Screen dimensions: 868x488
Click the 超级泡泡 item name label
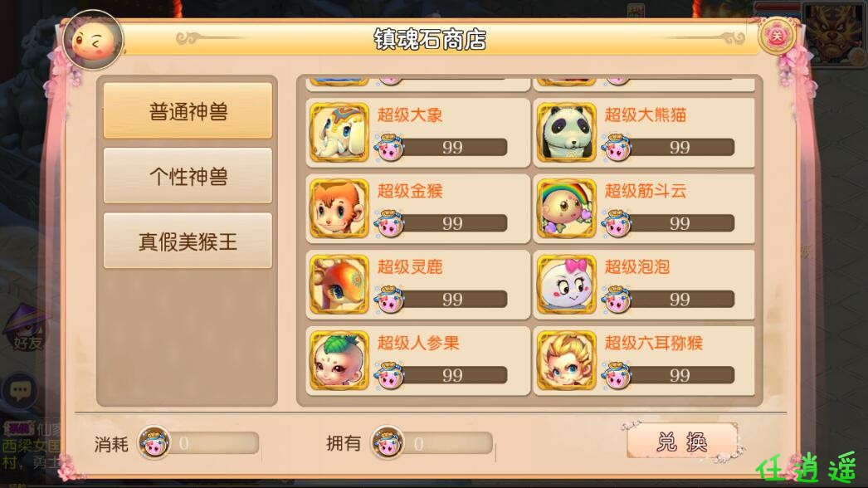pyautogui.click(x=637, y=267)
